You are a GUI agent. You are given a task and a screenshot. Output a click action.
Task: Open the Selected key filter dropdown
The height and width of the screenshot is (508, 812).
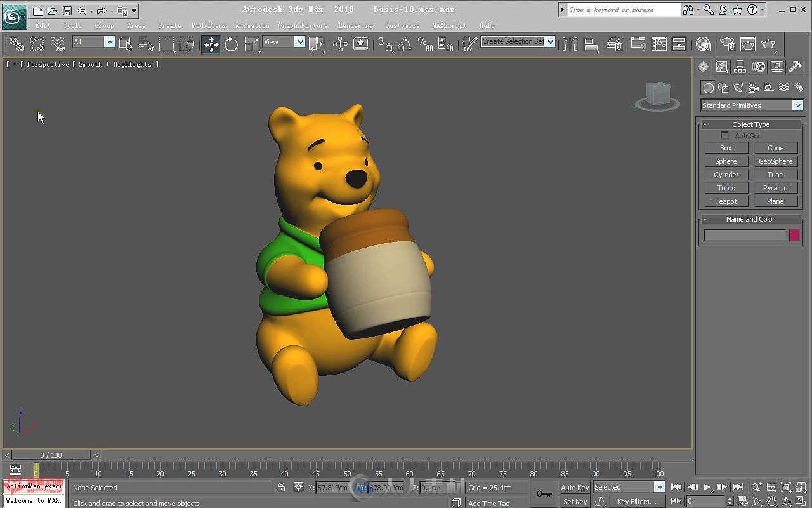click(629, 487)
